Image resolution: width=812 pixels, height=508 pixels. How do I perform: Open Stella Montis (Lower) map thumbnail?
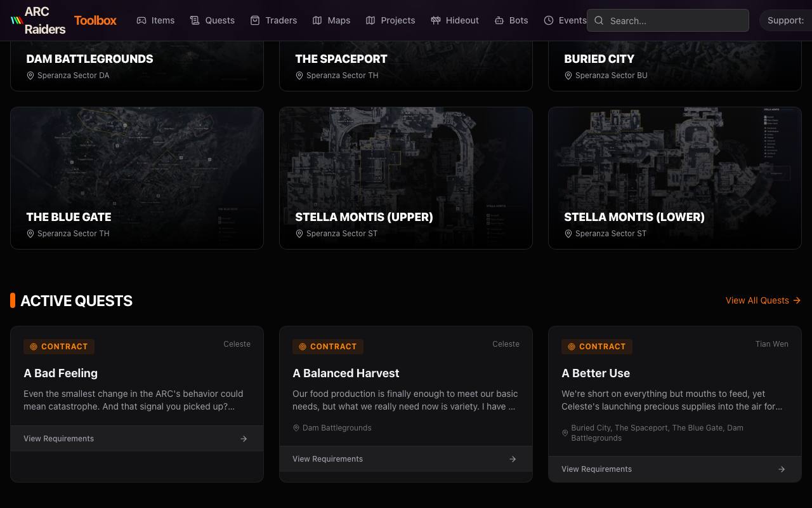675,178
